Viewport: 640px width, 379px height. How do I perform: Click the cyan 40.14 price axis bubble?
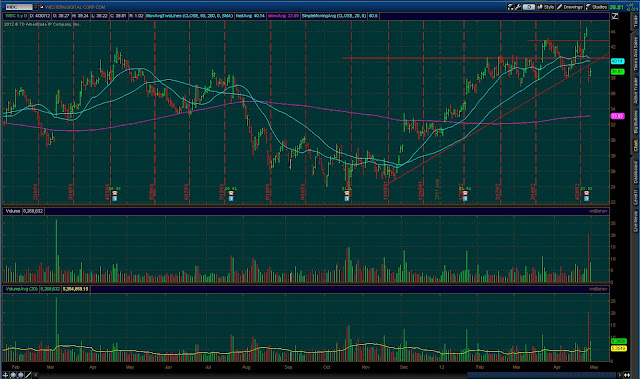click(617, 61)
